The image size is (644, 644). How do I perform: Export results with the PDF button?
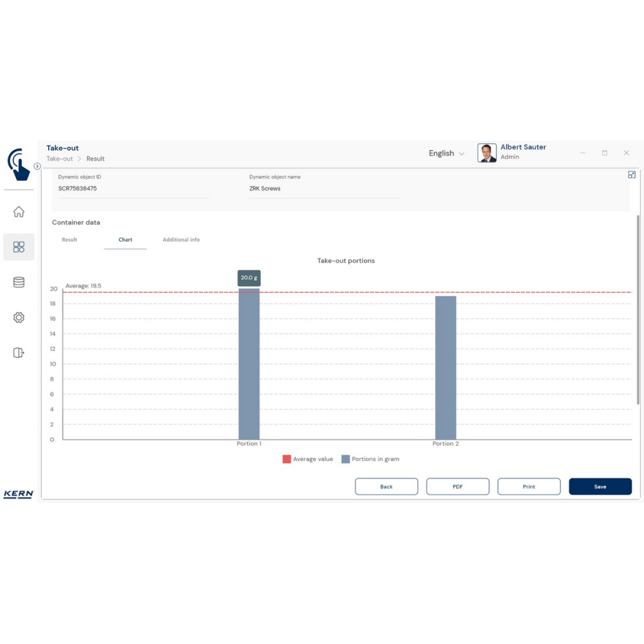[457, 486]
